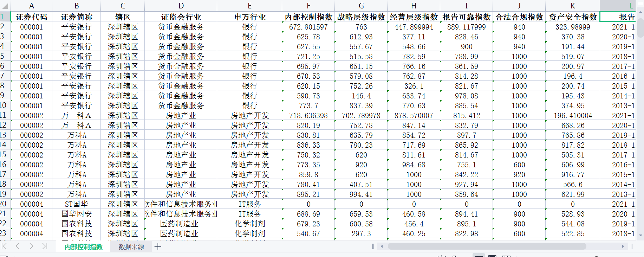Select the cell containing 297.3
This screenshot has height=257, width=644.
point(361,233)
